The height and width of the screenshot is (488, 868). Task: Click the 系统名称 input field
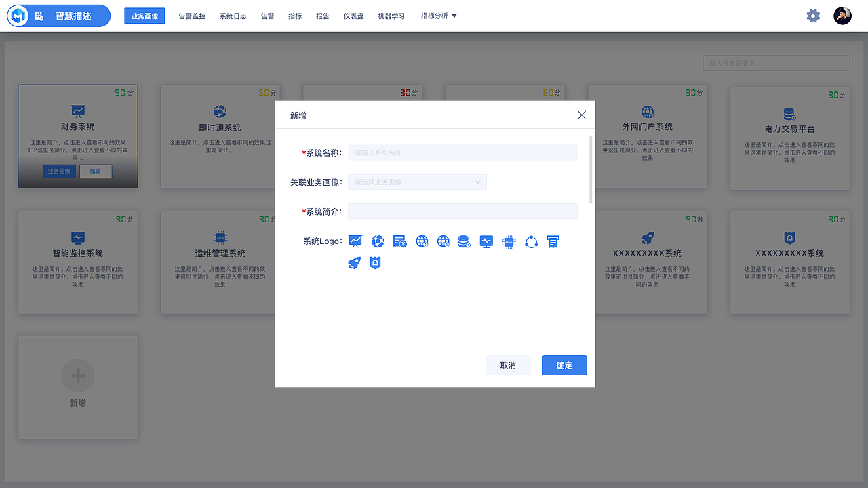(x=462, y=152)
